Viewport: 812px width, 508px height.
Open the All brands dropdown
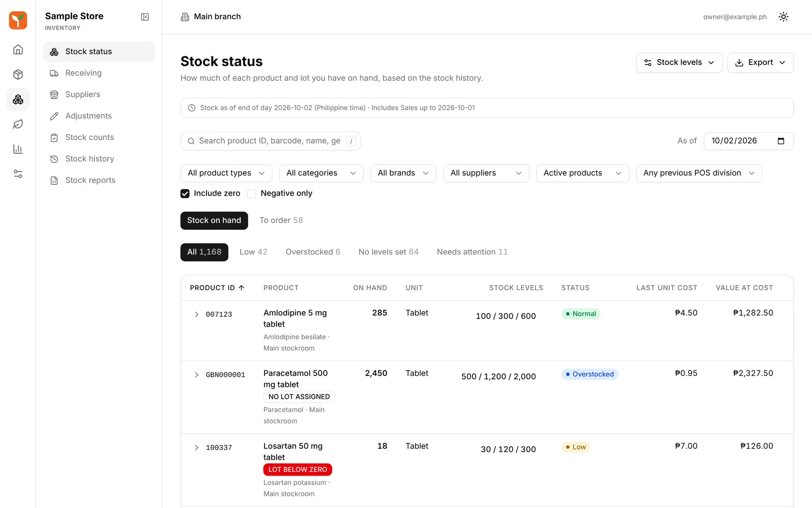403,173
